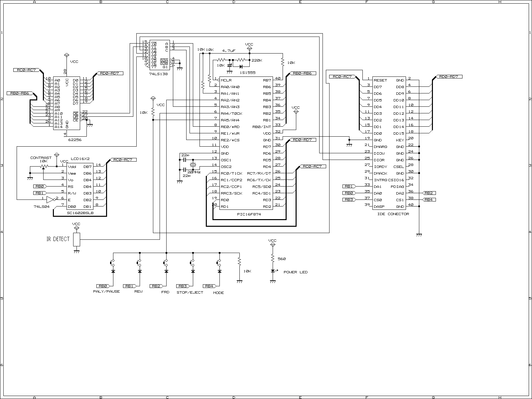Select the MCLR pin label on PIC
The height and width of the screenshot is (399, 532).
[x=226, y=80]
